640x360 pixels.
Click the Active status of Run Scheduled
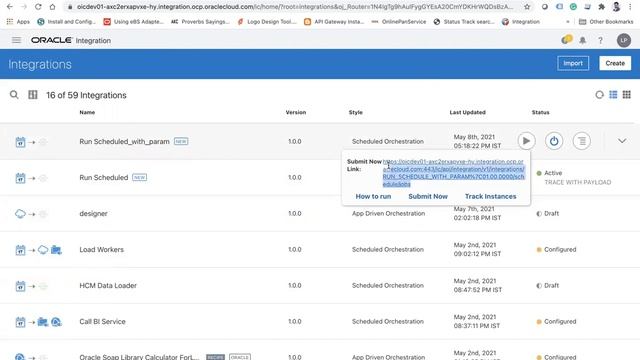click(549, 173)
